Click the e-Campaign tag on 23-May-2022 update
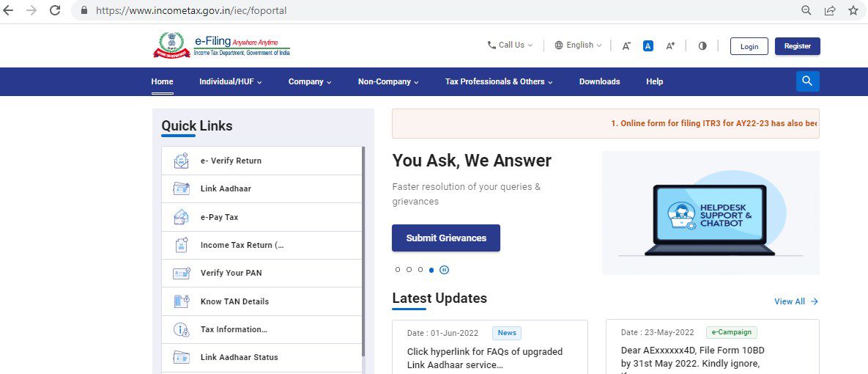This screenshot has width=868, height=374. click(731, 332)
